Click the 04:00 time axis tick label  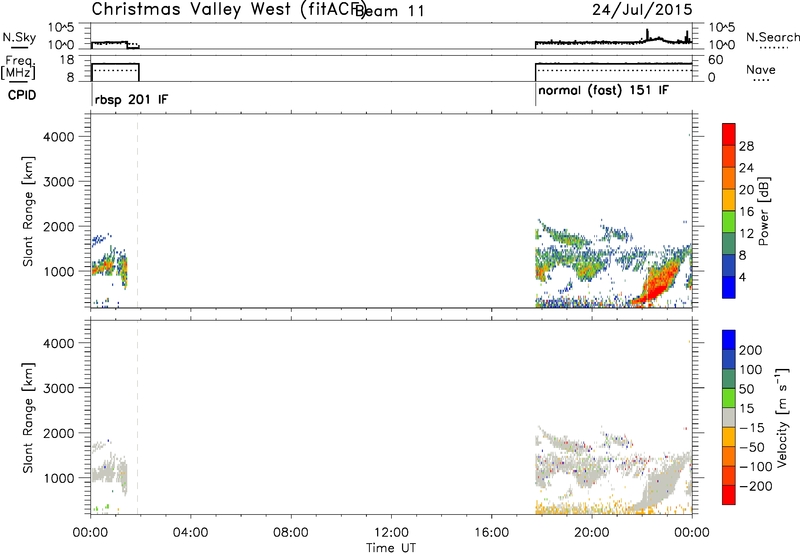coord(190,533)
